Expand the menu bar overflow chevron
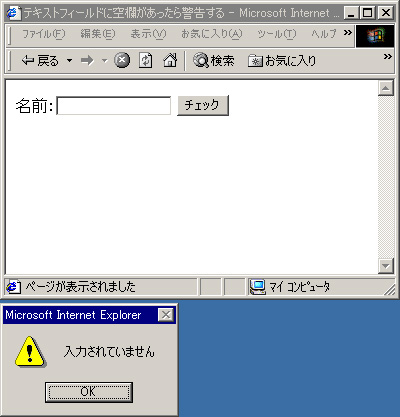 348,33
